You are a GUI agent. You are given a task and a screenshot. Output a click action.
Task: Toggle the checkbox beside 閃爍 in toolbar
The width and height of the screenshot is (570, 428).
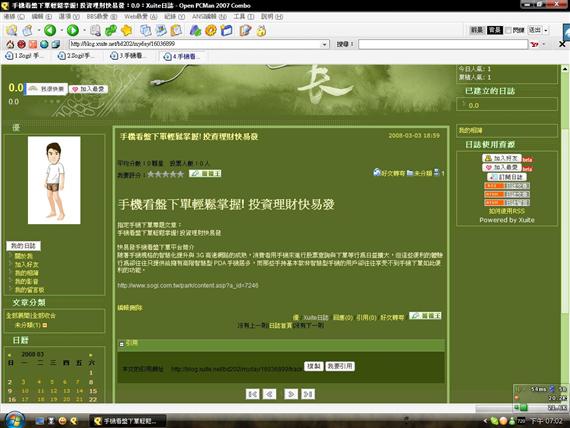508,30
